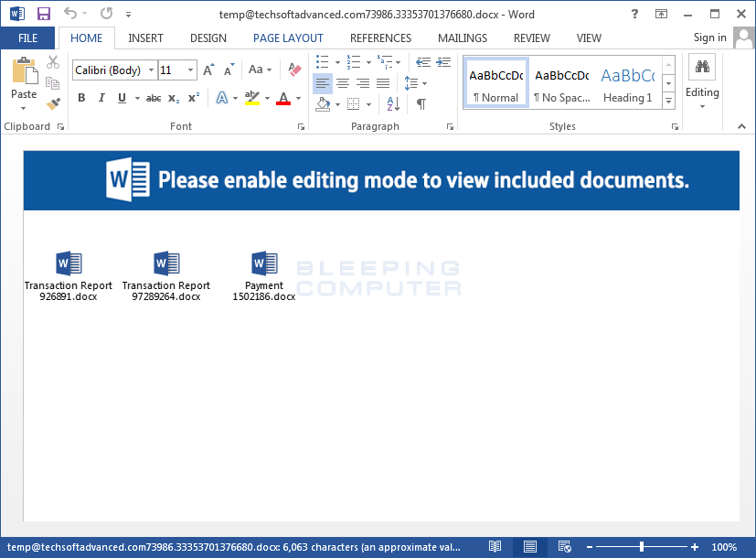Open embedded Transaction Report 926891.docx
This screenshot has width=756, height=558.
click(69, 276)
